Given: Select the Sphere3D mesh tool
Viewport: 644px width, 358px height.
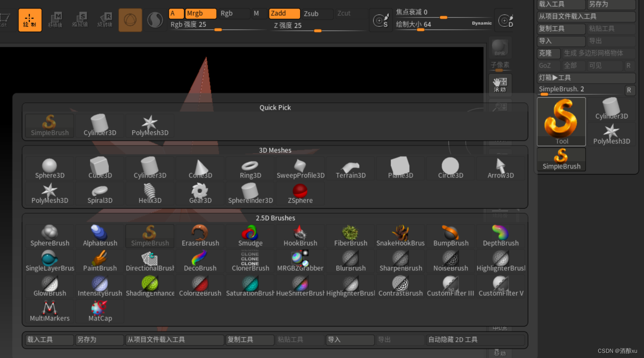Looking at the screenshot, I should [49, 169].
